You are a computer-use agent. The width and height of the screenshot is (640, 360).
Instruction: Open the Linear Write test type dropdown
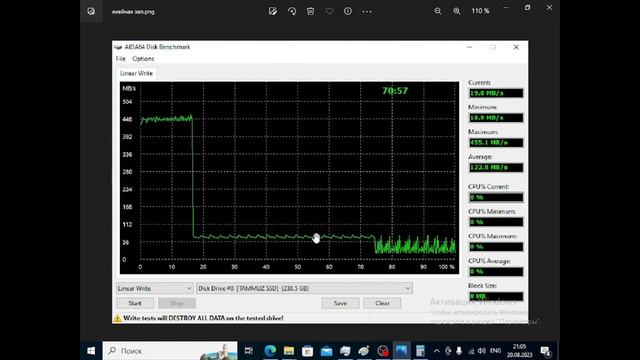pos(155,289)
